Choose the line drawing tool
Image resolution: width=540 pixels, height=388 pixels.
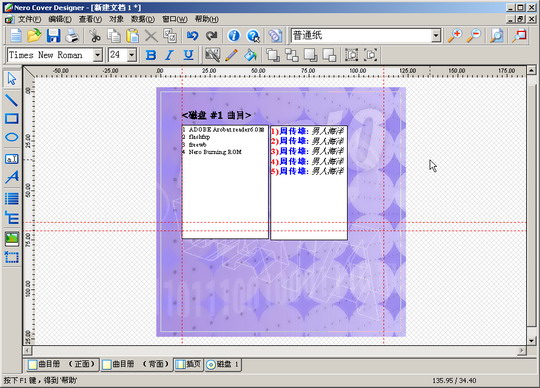point(12,100)
